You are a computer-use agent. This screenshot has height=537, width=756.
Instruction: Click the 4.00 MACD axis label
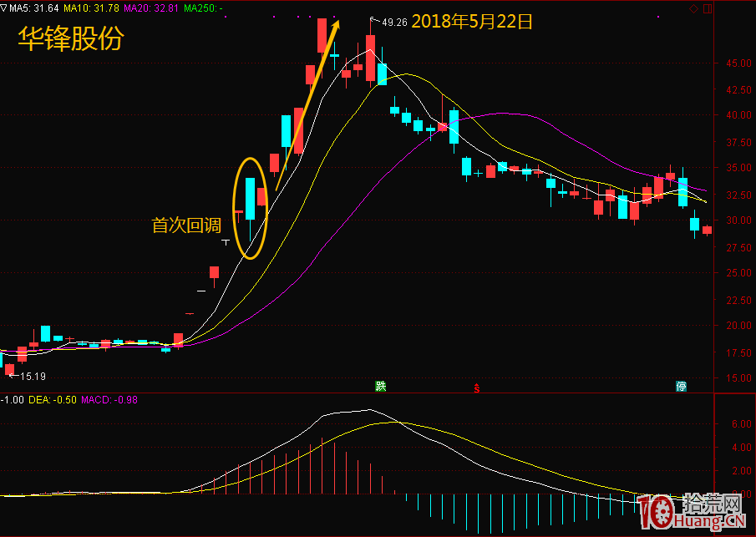click(742, 448)
